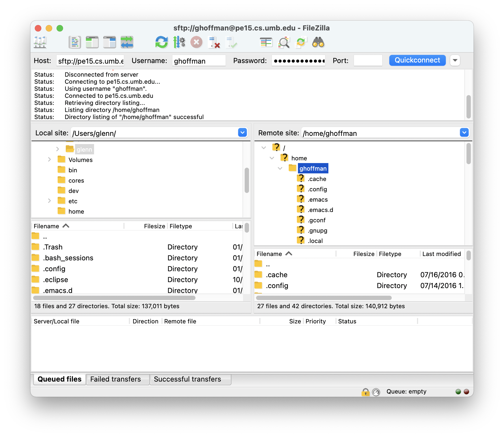504x437 pixels.
Task: Click the green activity indicator light
Action: (x=458, y=392)
